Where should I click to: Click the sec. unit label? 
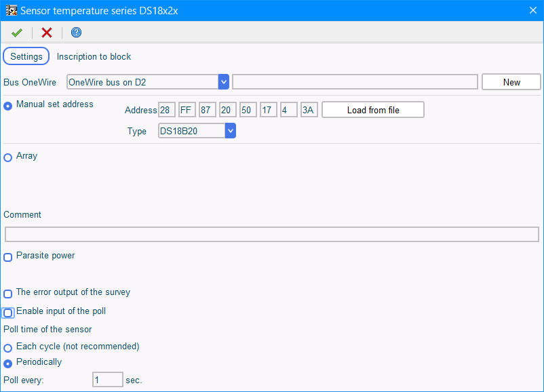(134, 380)
